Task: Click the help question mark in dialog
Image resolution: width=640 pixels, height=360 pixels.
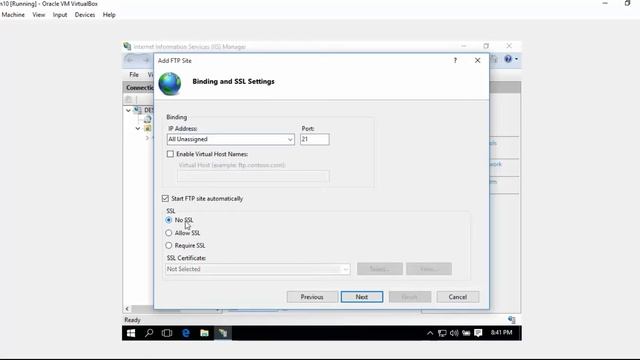Action: tap(455, 60)
